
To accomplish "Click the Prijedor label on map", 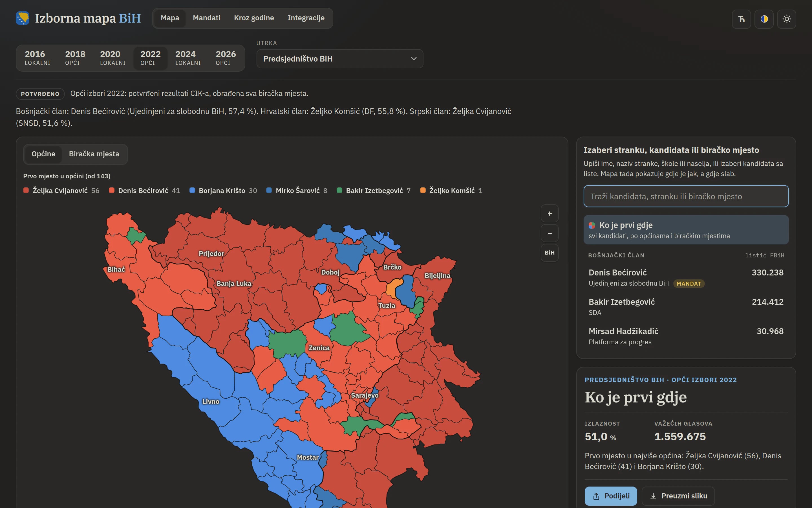I will 211,254.
